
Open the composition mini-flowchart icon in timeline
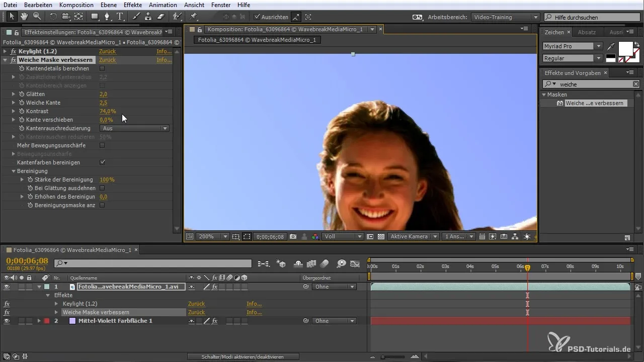[x=263, y=263]
